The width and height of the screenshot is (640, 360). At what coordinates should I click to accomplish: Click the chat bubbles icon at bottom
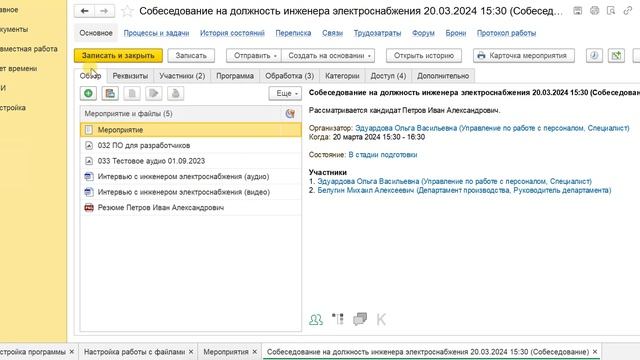tap(360, 319)
